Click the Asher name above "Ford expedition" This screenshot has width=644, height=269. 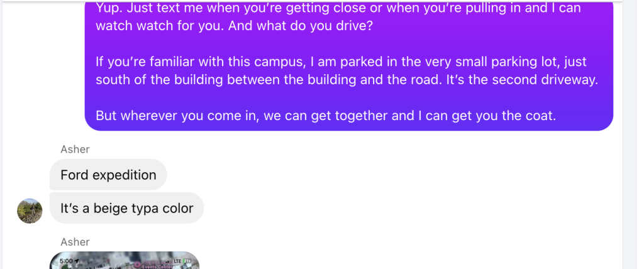click(75, 150)
